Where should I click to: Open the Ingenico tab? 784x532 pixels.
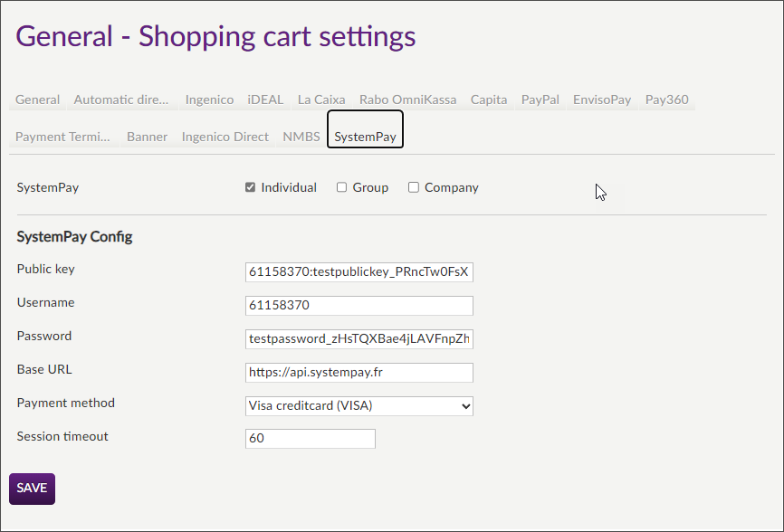pyautogui.click(x=209, y=100)
